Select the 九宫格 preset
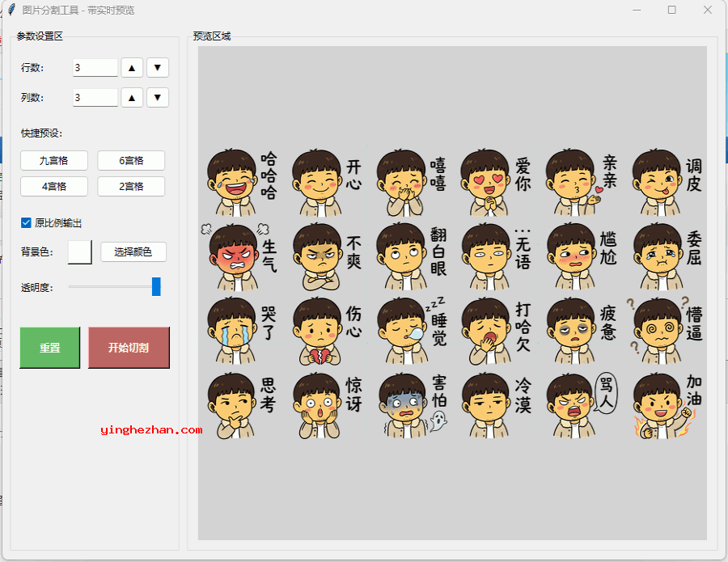728x562 pixels. (x=54, y=161)
